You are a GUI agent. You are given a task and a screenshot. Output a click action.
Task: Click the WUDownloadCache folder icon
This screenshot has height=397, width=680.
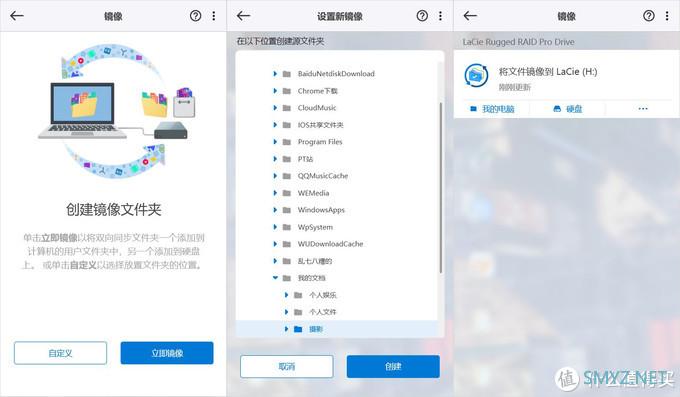point(287,244)
